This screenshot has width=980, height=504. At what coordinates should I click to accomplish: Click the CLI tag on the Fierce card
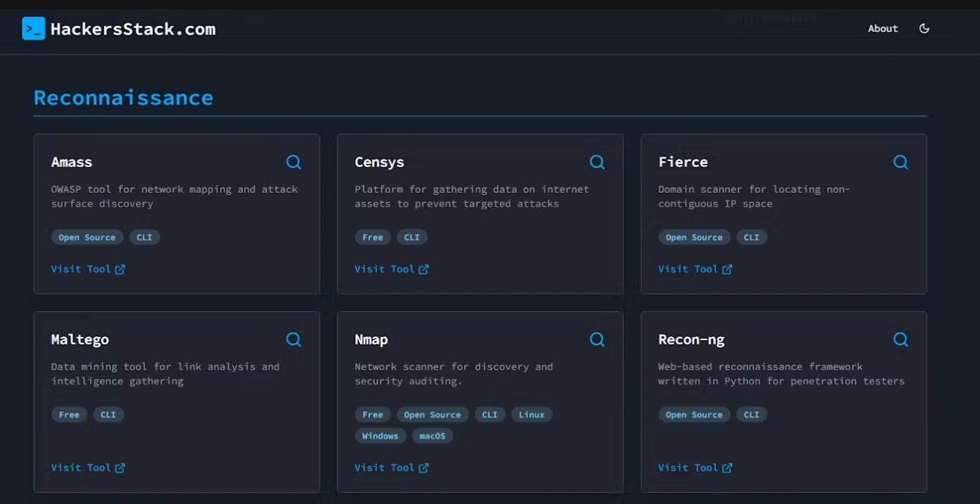pos(752,238)
